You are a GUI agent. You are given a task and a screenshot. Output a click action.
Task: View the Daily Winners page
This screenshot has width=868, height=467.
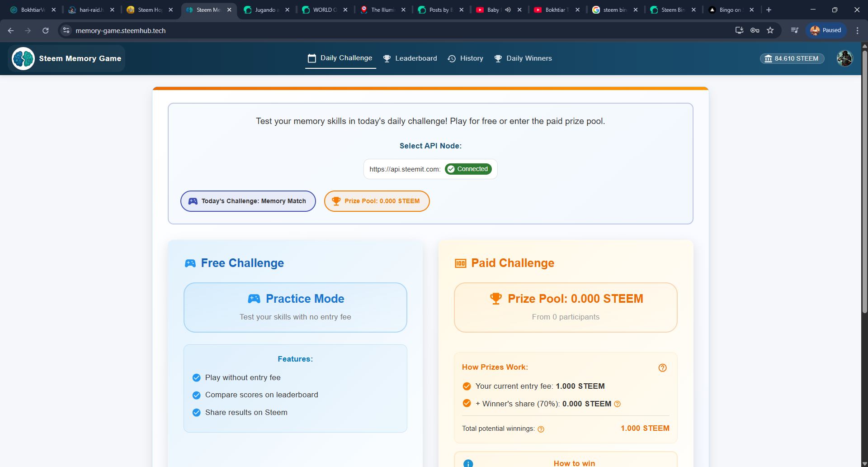coord(523,58)
